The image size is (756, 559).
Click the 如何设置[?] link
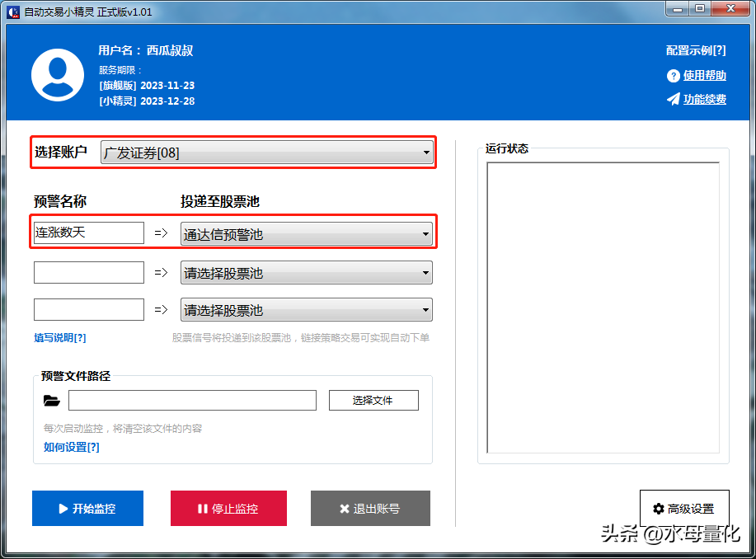click(71, 447)
